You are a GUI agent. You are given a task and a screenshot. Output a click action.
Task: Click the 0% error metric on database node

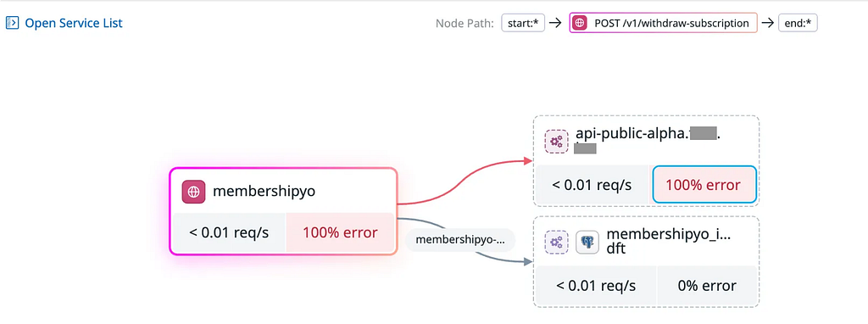707,286
